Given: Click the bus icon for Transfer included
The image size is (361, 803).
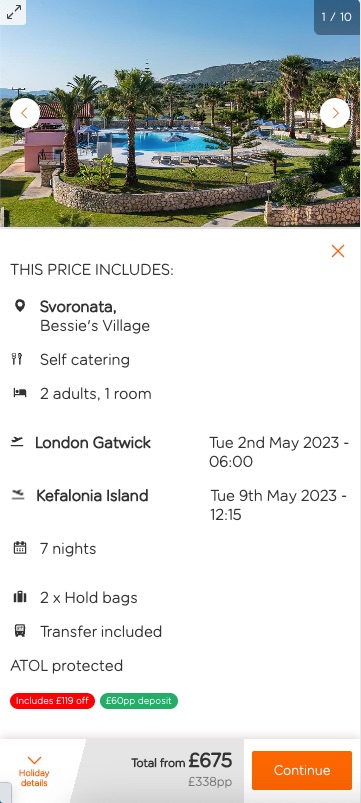Looking at the screenshot, I should pos(19,631).
